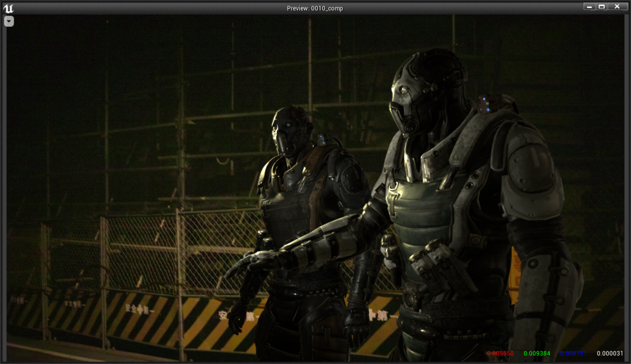The image size is (631, 364).
Task: Minimize the Preview window
Action: click(x=589, y=6)
